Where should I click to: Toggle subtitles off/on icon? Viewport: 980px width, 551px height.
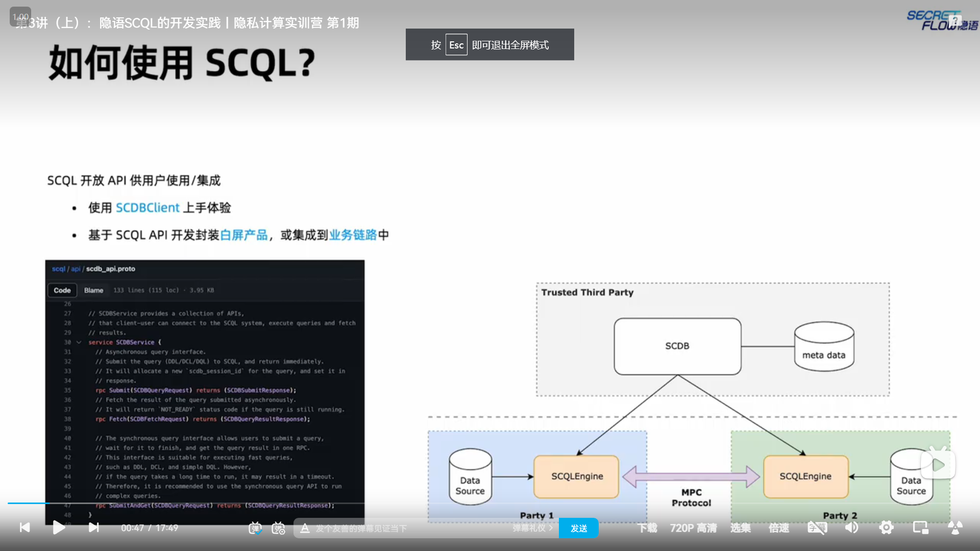tap(817, 528)
